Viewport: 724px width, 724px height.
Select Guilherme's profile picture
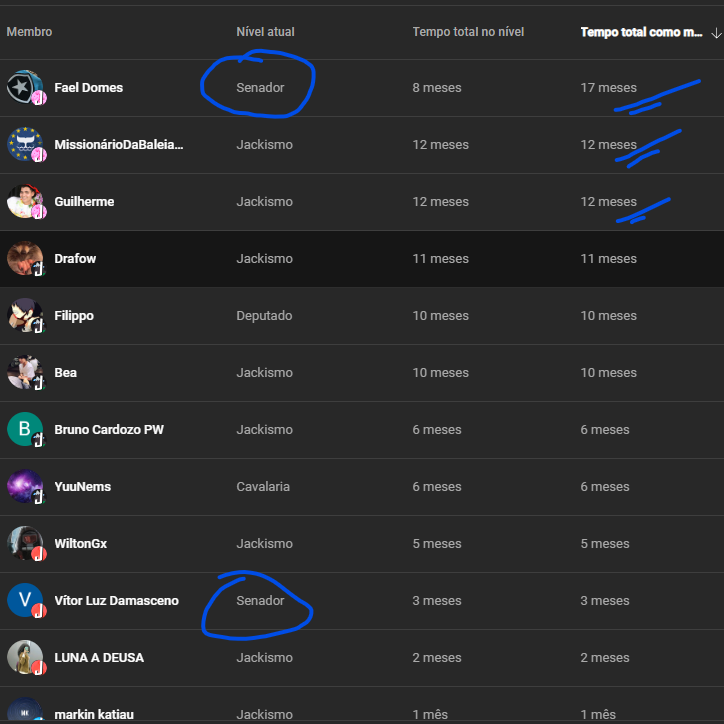coord(25,201)
